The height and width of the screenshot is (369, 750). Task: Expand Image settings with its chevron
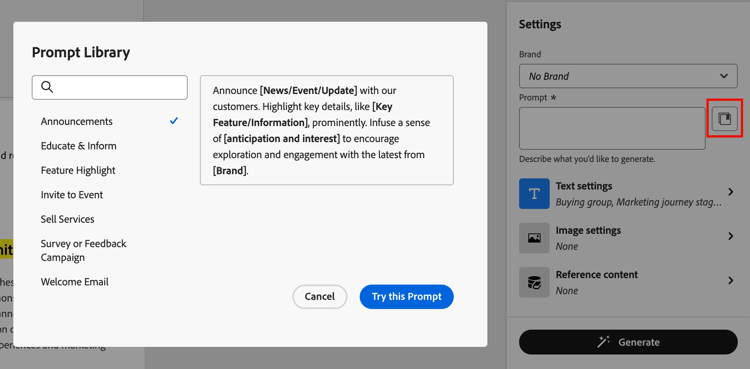tap(730, 236)
